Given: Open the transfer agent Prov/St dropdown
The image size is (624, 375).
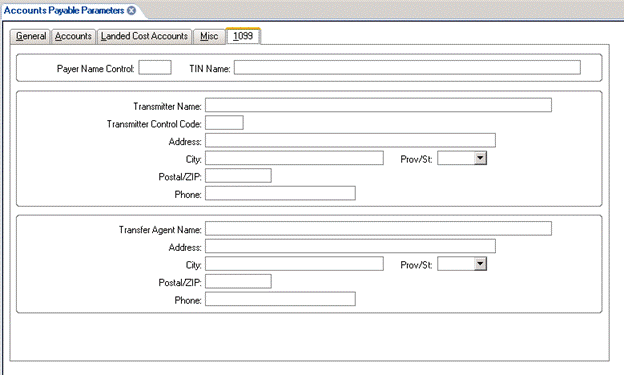Looking at the screenshot, I should click(480, 264).
